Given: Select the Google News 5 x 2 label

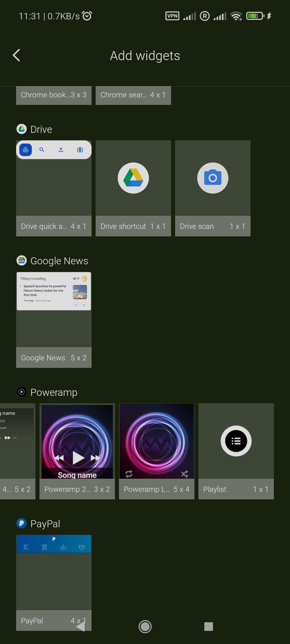Looking at the screenshot, I should coord(54,358).
